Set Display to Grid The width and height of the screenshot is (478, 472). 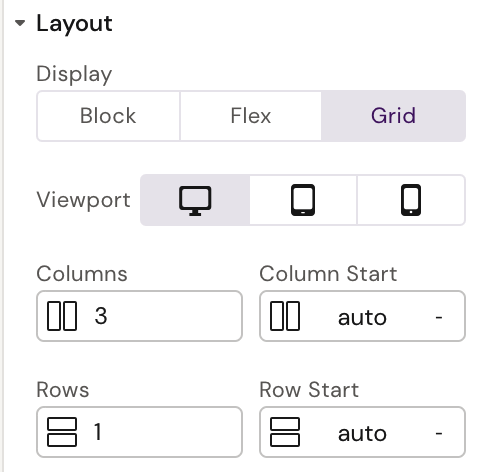point(393,116)
